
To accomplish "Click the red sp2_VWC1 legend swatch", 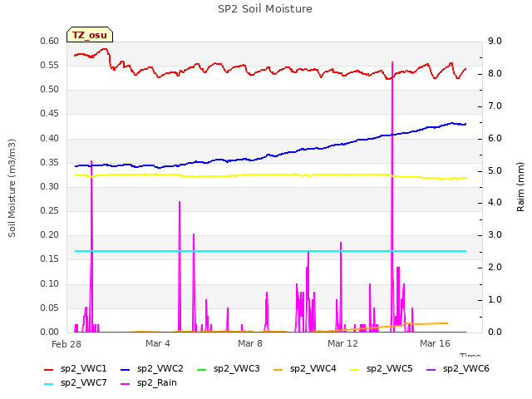I will pyautogui.click(x=49, y=370).
